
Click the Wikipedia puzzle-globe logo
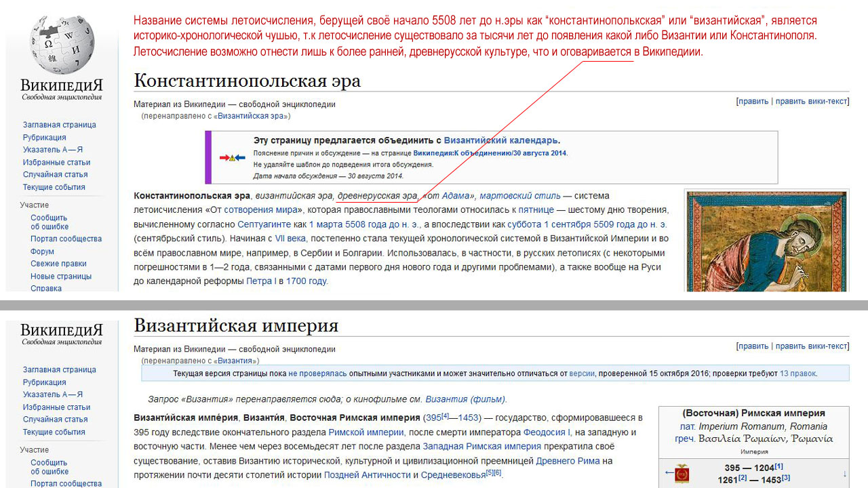point(62,45)
